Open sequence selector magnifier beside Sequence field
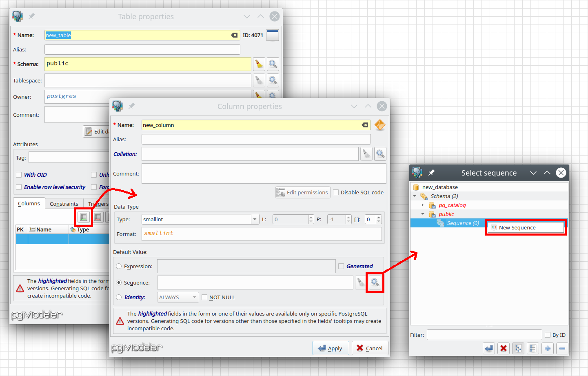This screenshot has width=588, height=376. click(375, 282)
